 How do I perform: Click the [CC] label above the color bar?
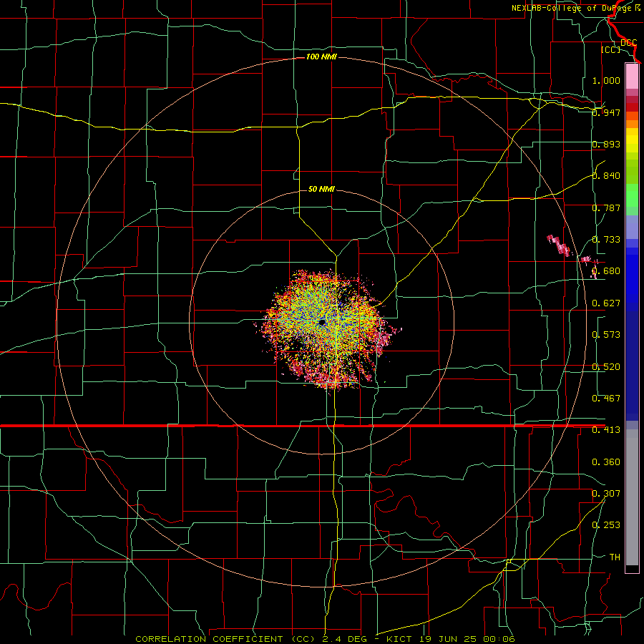coord(611,49)
